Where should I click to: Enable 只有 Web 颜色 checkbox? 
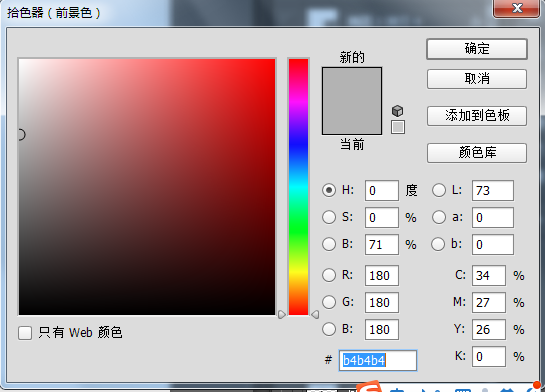coord(25,333)
